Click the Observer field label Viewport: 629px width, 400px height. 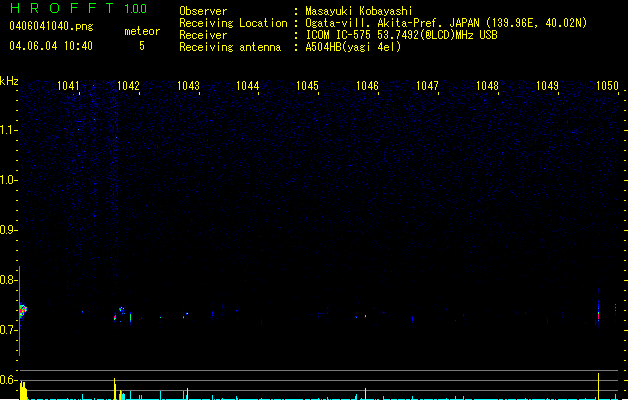tap(203, 11)
